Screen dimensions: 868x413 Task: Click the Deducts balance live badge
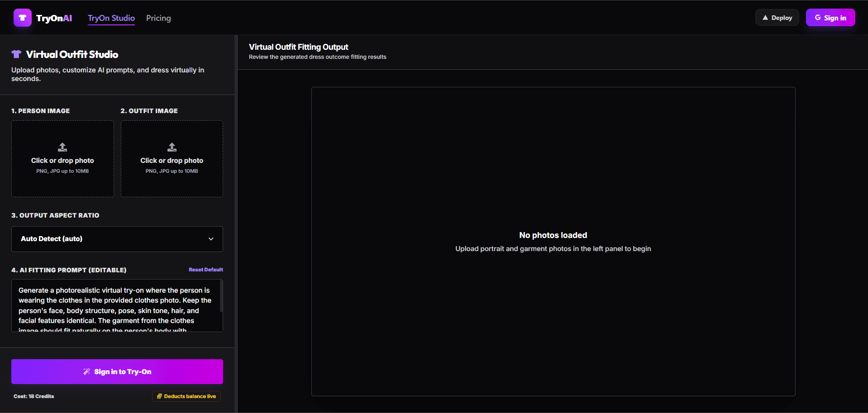pos(186,396)
